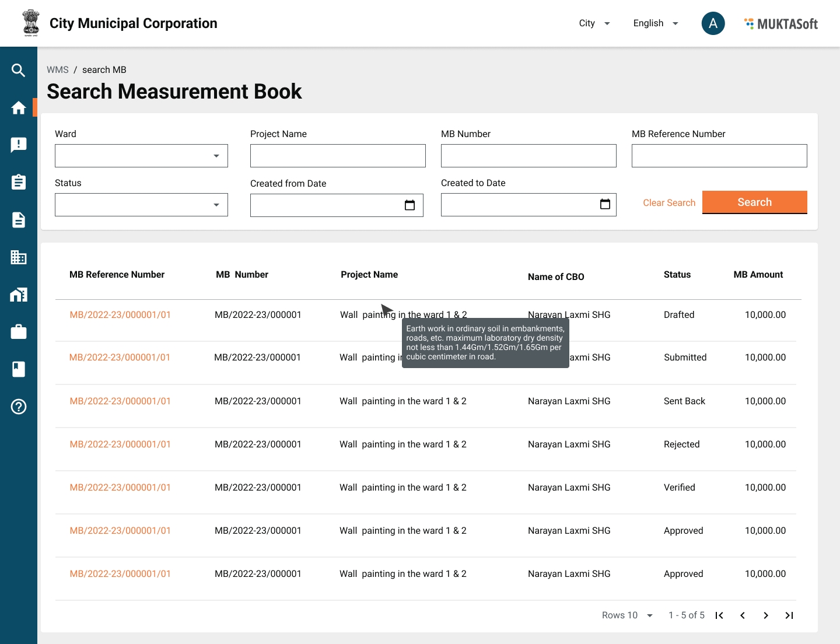Open the Created from Date calendar picker
Image resolution: width=840 pixels, height=644 pixels.
pos(409,205)
